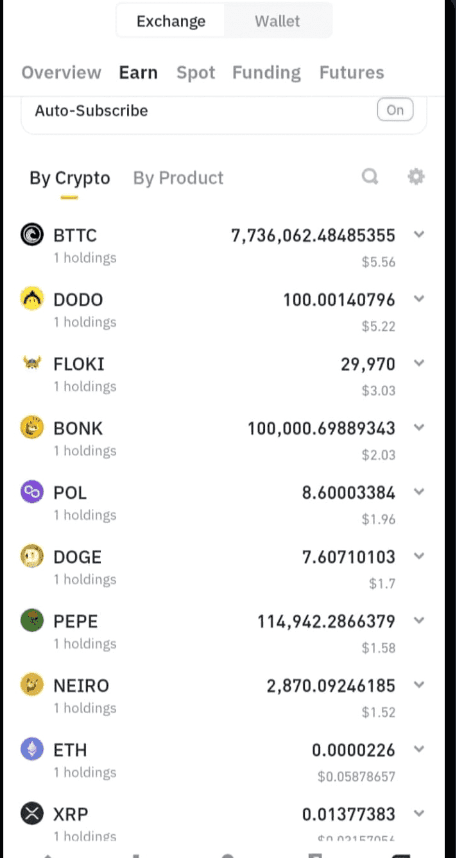
Task: Open the gear settings icon
Action: (x=416, y=177)
